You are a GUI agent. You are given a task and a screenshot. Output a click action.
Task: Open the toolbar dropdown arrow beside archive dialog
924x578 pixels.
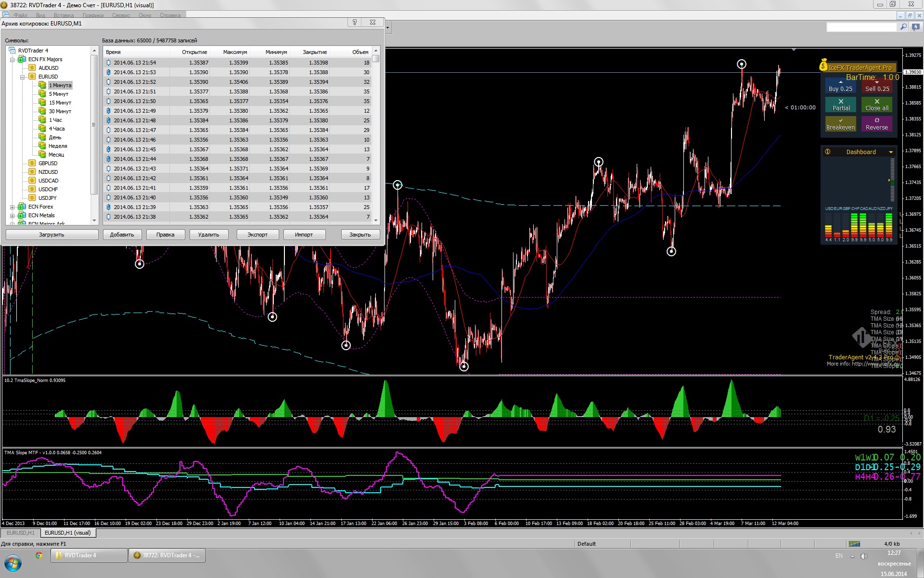[x=387, y=28]
